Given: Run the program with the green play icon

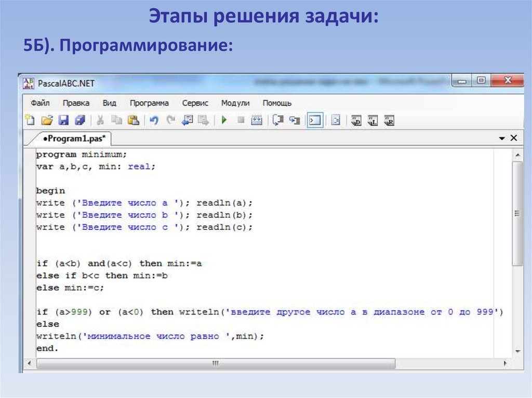Looking at the screenshot, I should click(x=224, y=120).
